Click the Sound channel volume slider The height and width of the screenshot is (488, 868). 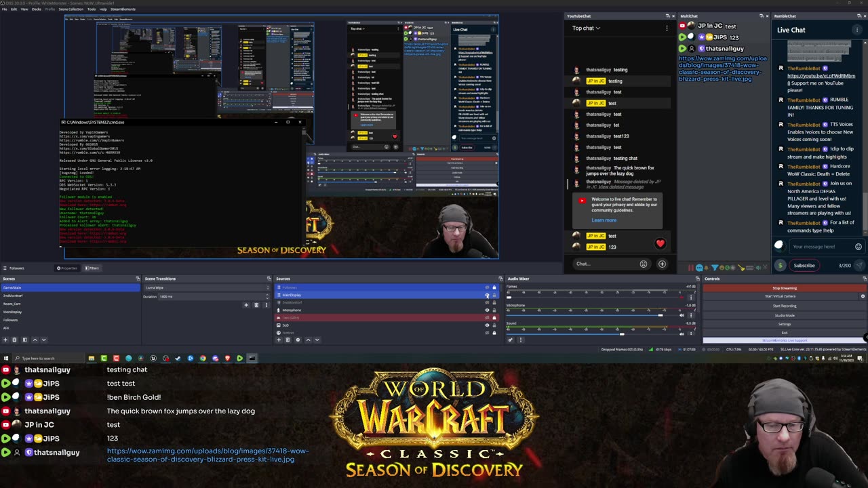coord(593,334)
